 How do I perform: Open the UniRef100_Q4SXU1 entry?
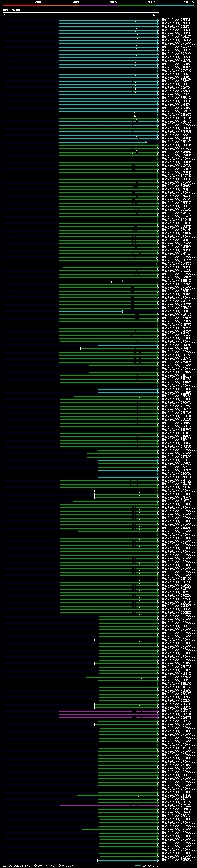tap(176, 748)
